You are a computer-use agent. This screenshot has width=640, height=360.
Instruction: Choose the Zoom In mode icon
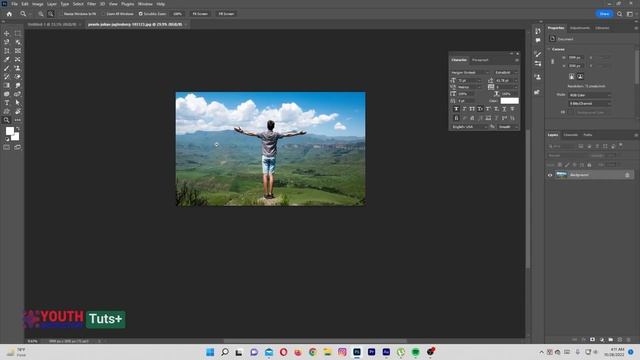click(41, 14)
